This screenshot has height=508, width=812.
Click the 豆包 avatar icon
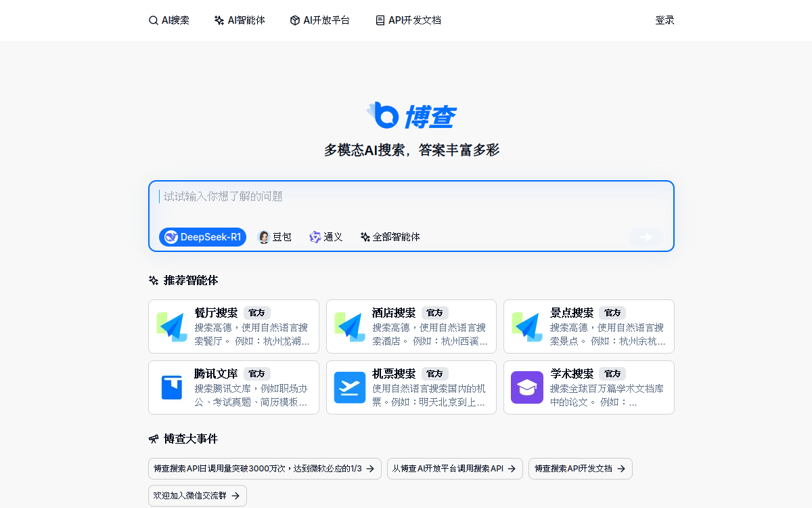(x=264, y=237)
